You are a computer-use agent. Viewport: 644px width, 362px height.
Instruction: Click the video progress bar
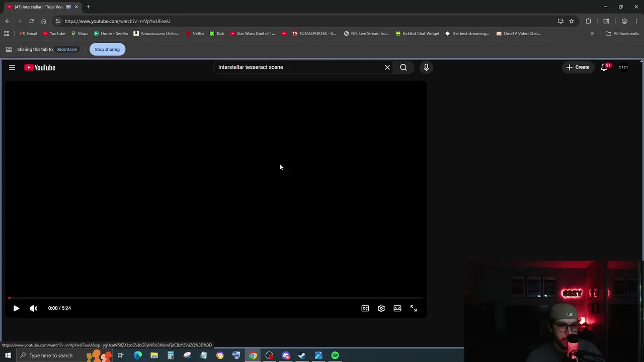[216, 298]
